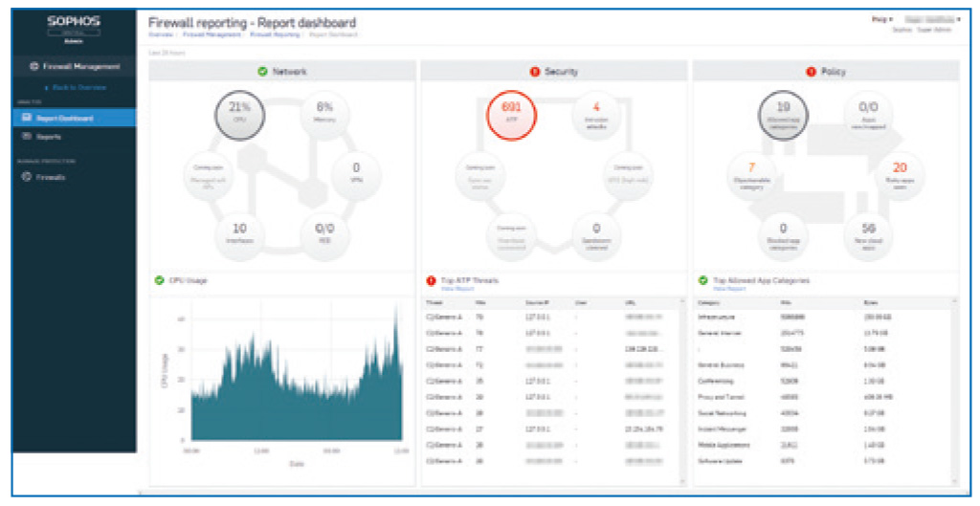
Task: Click the Interfaces circle in Network panel
Action: tap(239, 234)
